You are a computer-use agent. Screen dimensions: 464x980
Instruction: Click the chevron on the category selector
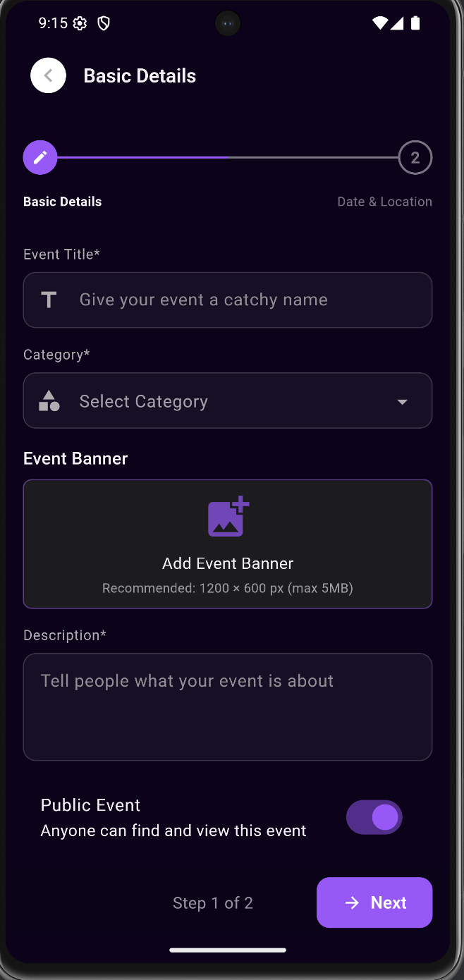(402, 400)
